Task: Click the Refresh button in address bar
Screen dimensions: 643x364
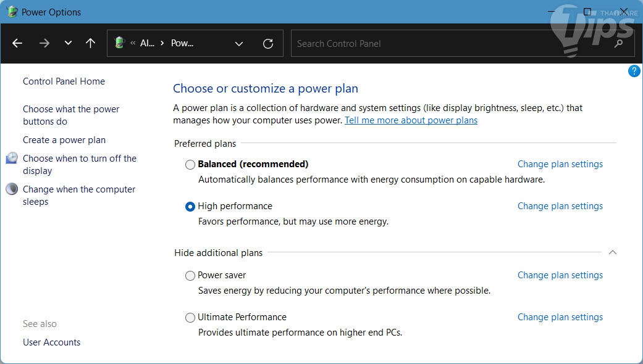Action: coord(268,43)
